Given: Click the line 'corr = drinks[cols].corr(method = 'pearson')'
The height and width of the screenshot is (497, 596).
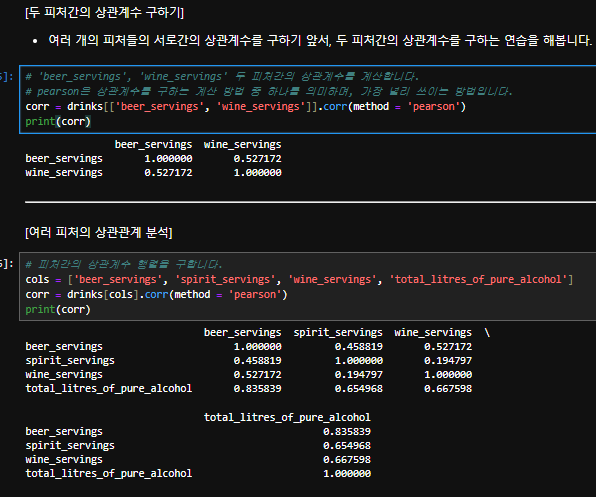Looking at the screenshot, I should click(157, 294).
